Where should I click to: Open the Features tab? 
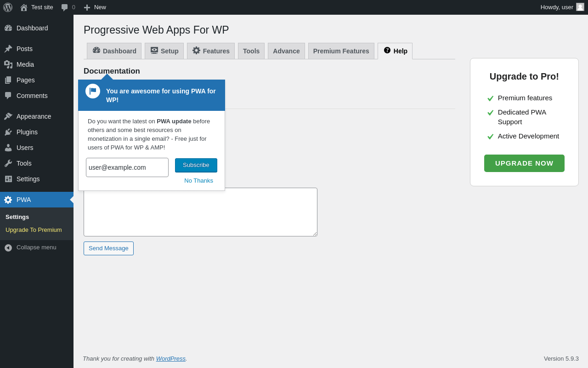click(x=211, y=51)
